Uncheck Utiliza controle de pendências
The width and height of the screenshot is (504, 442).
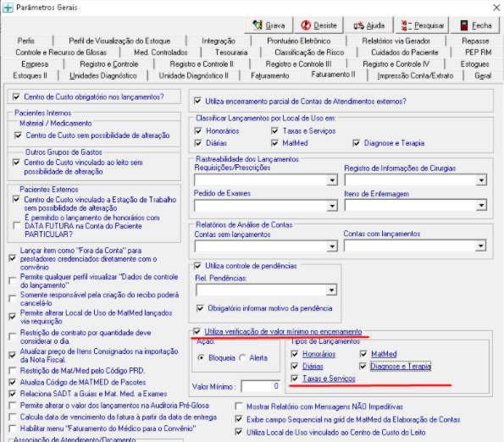pos(197,266)
